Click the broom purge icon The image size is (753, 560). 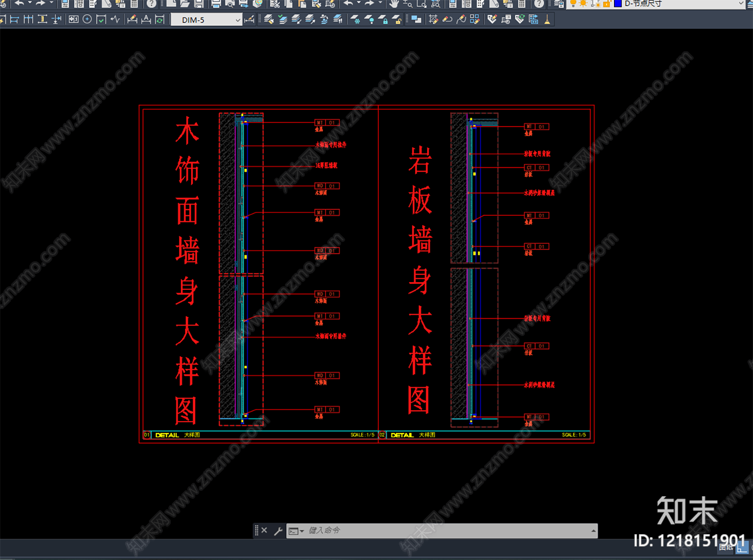pyautogui.click(x=547, y=19)
